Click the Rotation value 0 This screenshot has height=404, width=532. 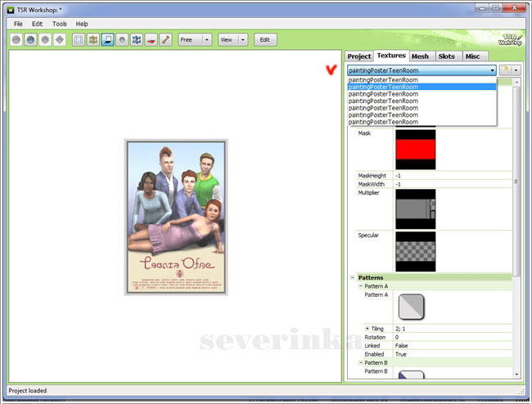453,337
